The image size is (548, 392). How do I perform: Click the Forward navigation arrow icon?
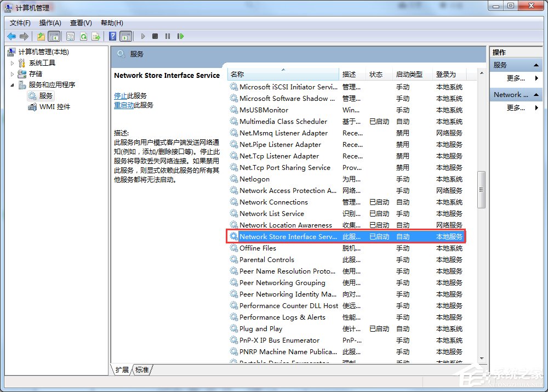(23, 36)
